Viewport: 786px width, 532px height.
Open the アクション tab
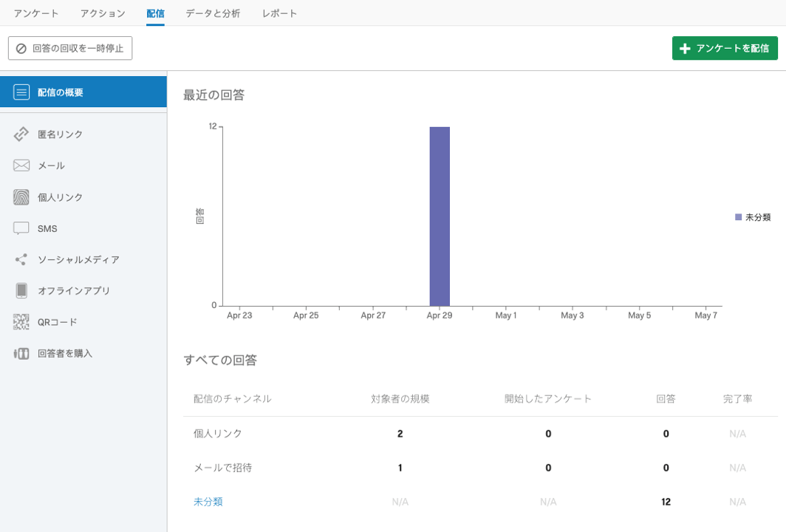coord(103,13)
